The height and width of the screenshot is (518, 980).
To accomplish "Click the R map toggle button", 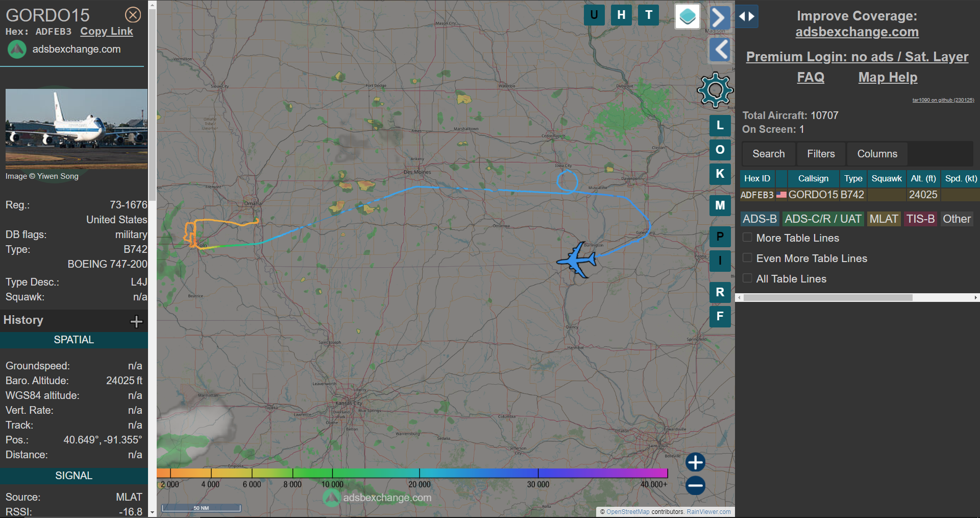I will (720, 292).
